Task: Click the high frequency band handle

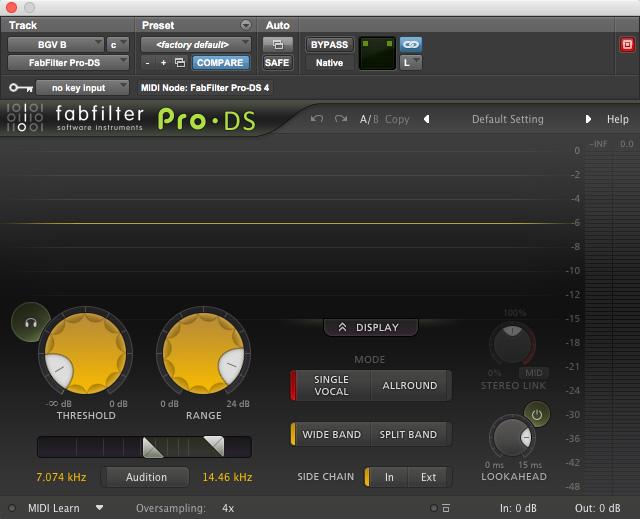Action: (x=214, y=446)
